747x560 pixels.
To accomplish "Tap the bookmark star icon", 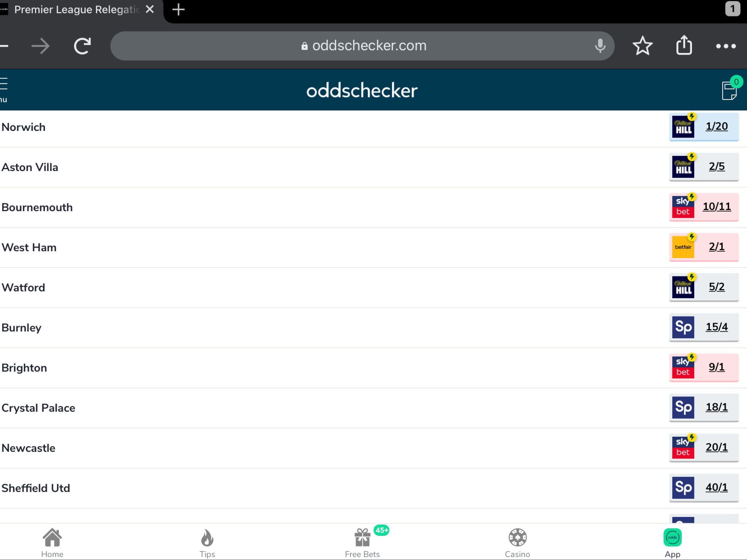I will [x=642, y=46].
